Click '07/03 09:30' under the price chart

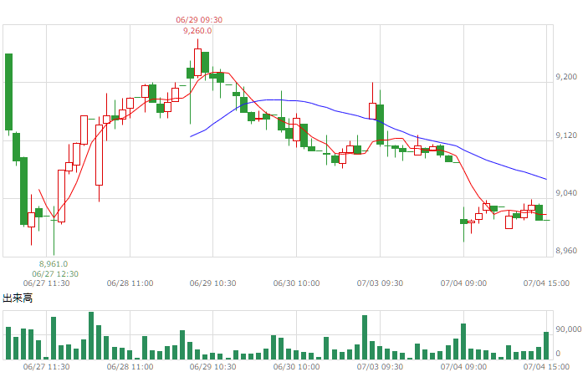[x=380, y=283]
